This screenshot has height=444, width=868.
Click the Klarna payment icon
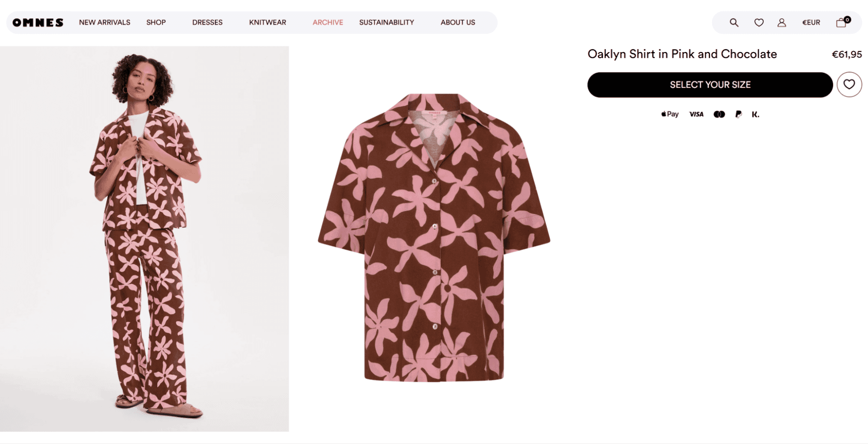(x=756, y=114)
